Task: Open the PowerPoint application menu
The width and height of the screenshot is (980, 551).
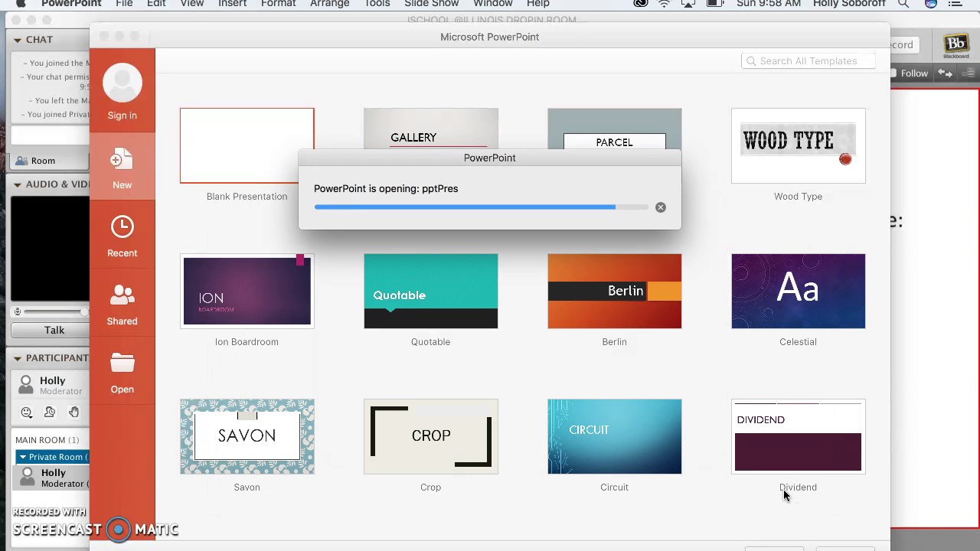Action: [x=71, y=3]
